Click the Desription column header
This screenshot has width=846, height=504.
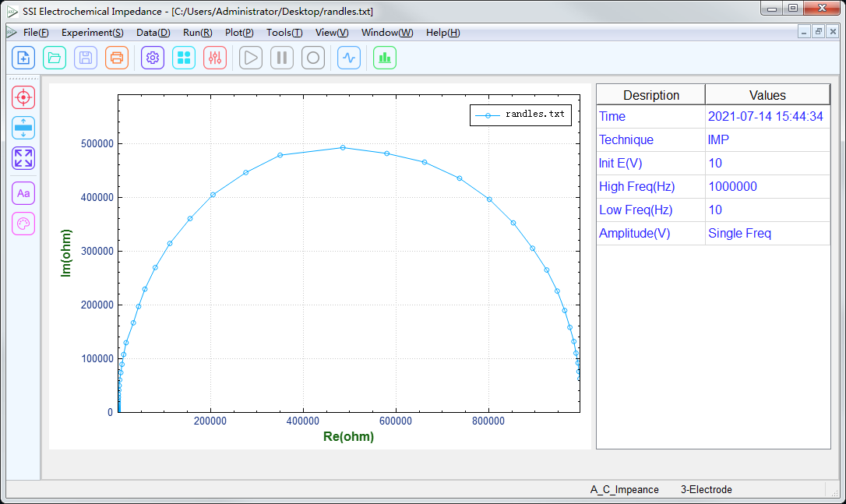pos(650,95)
